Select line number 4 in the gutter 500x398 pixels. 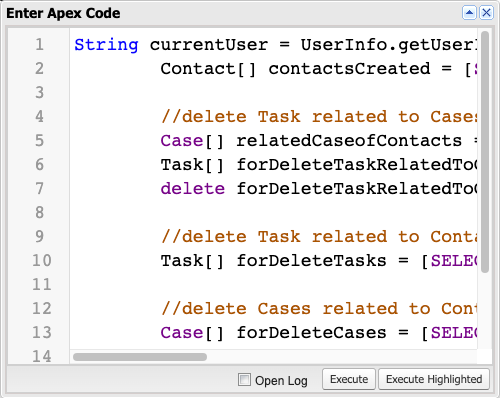(x=40, y=116)
